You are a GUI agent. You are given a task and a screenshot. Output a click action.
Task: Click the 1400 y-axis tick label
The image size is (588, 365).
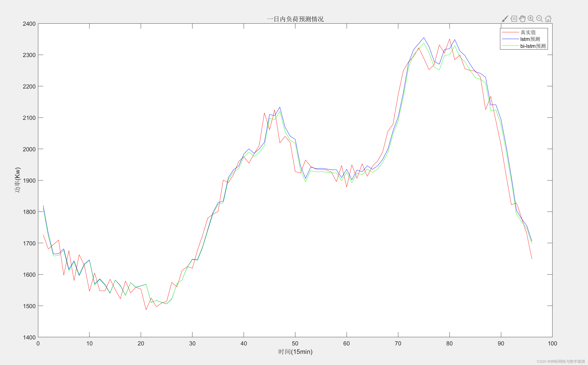(29, 337)
